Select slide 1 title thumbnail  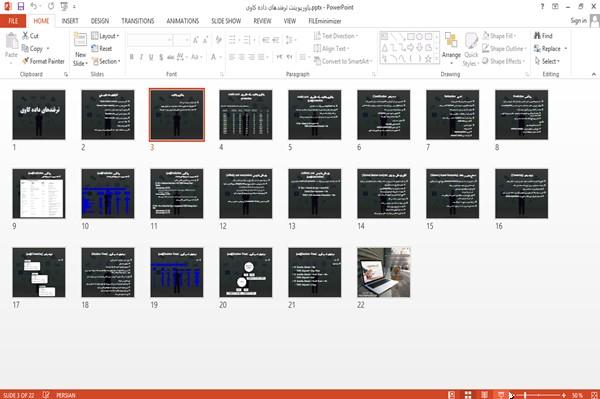point(39,114)
